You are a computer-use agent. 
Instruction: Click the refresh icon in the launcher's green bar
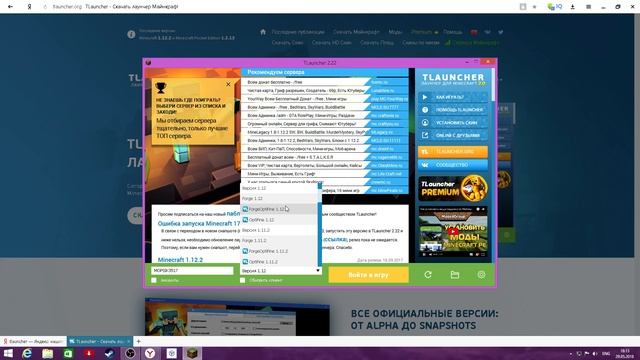428,275
